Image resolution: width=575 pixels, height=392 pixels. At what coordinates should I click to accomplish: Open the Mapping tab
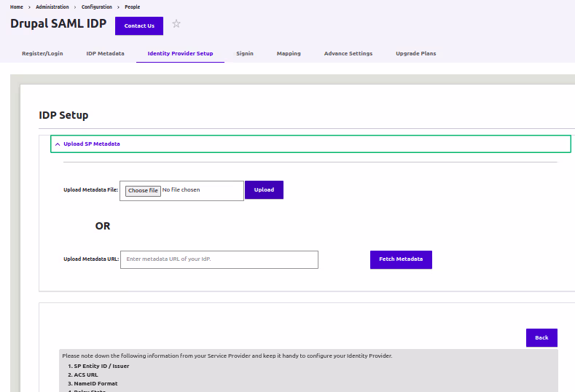[289, 53]
